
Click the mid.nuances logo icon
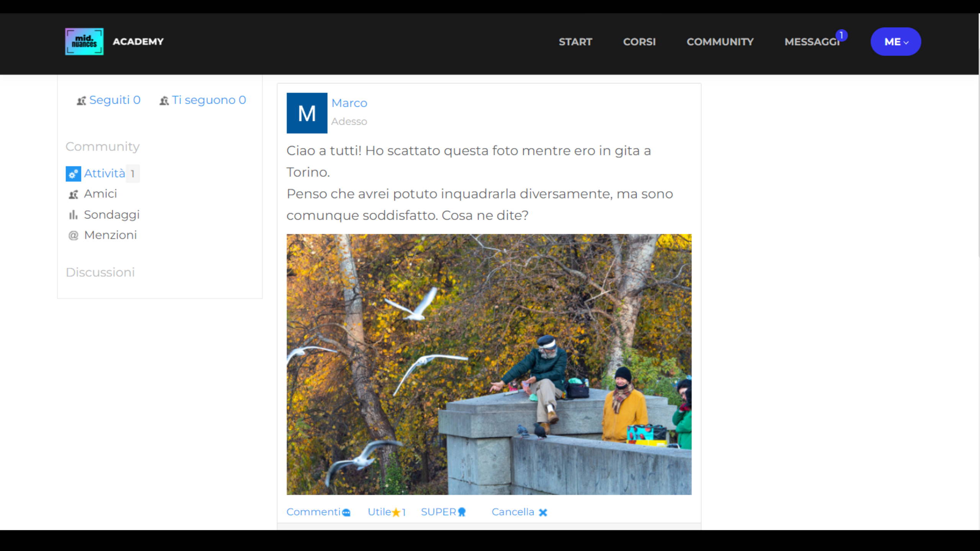84,41
